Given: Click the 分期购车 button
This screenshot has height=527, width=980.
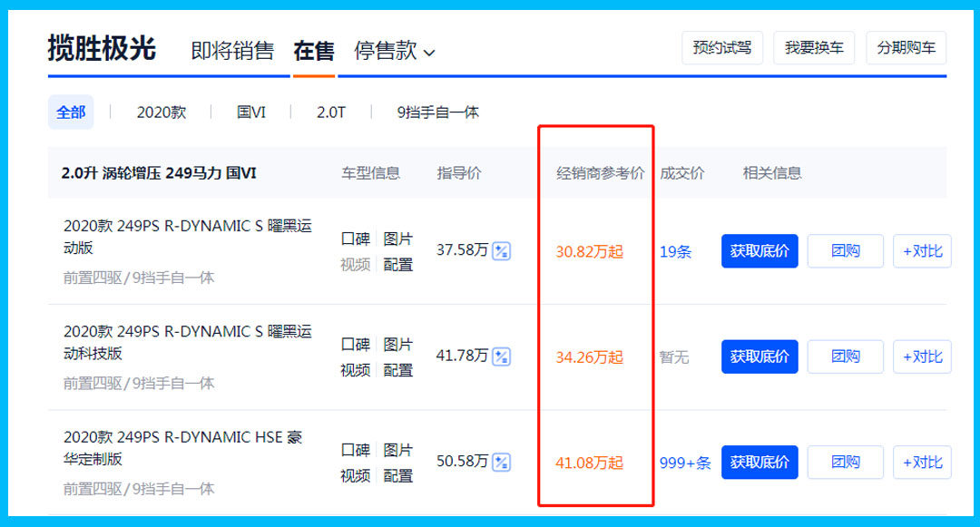Looking at the screenshot, I should coord(906,47).
